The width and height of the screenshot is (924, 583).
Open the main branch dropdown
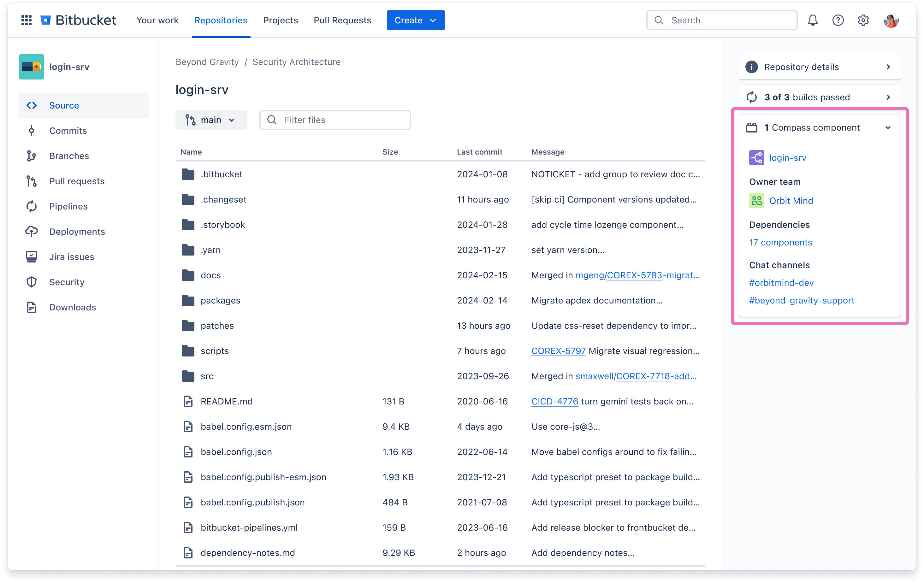click(211, 120)
